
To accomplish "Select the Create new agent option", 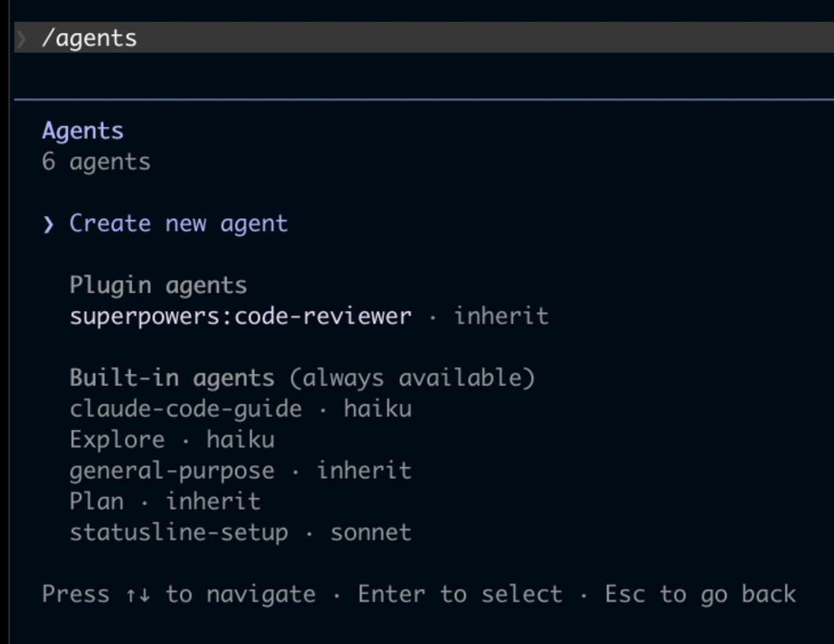I will coord(178,224).
